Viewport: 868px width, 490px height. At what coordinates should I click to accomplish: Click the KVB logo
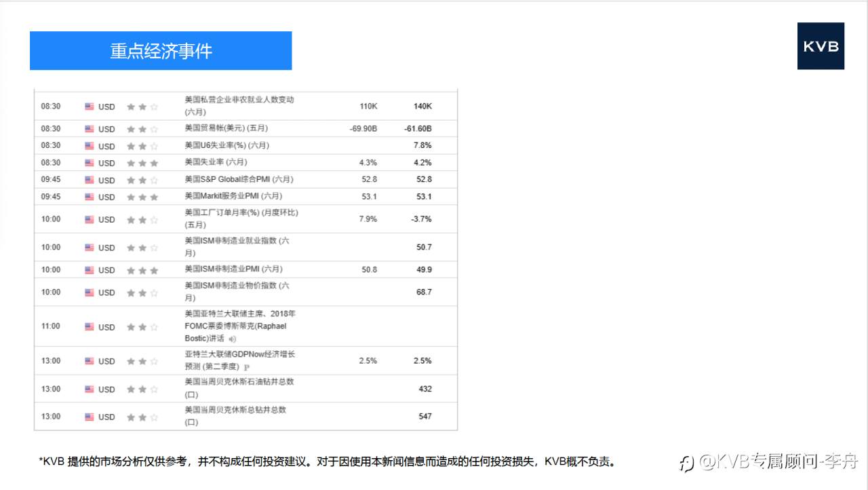[821, 46]
